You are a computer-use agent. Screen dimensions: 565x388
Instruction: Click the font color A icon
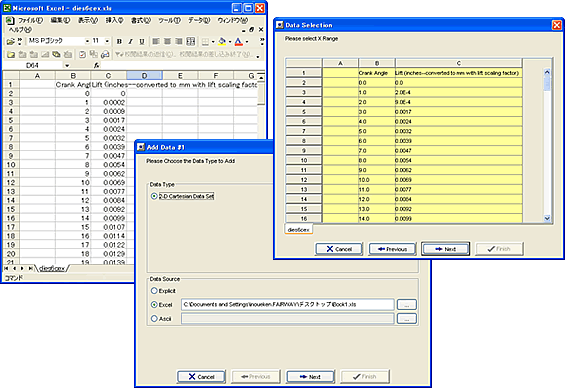point(239,42)
